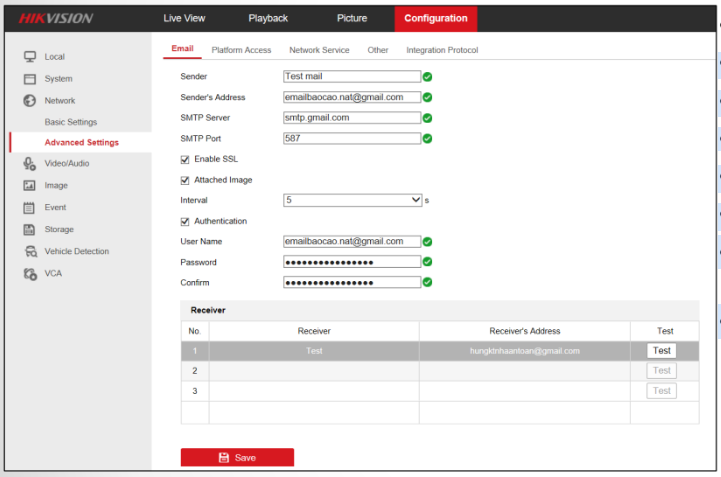Toggle the Attached Image checkbox
This screenshot has height=477, width=721.
[x=185, y=180]
